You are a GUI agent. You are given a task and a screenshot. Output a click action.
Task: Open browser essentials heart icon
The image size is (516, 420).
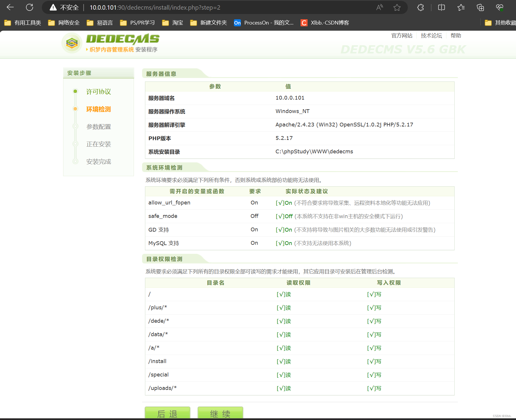(500, 8)
